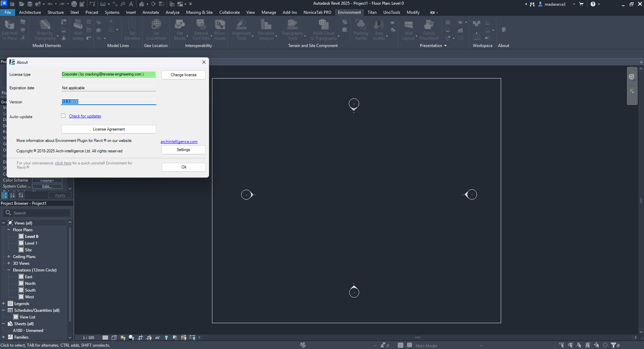Expand the 3D Views tree node
Image resolution: width=644 pixels, height=349 pixels.
click(x=9, y=263)
